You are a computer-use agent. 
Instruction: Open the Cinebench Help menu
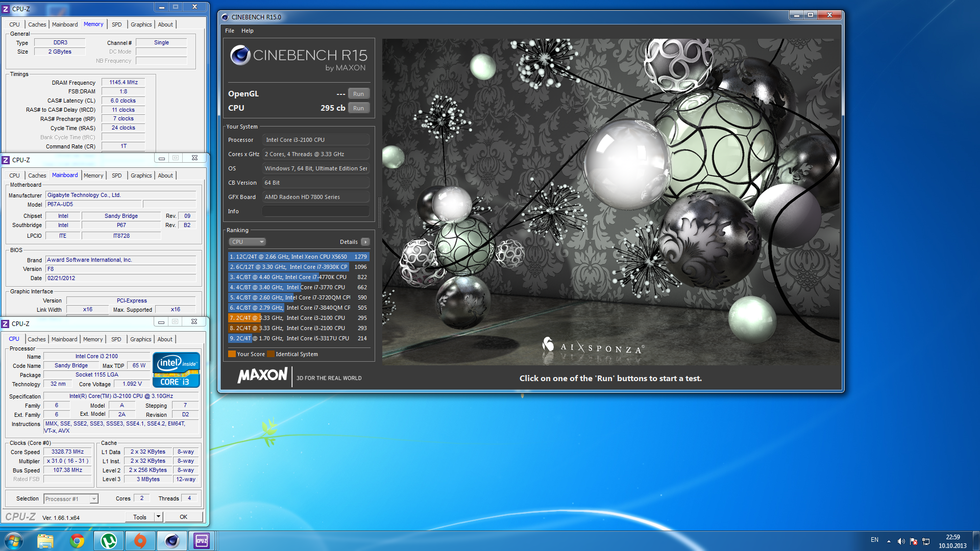[x=248, y=31]
